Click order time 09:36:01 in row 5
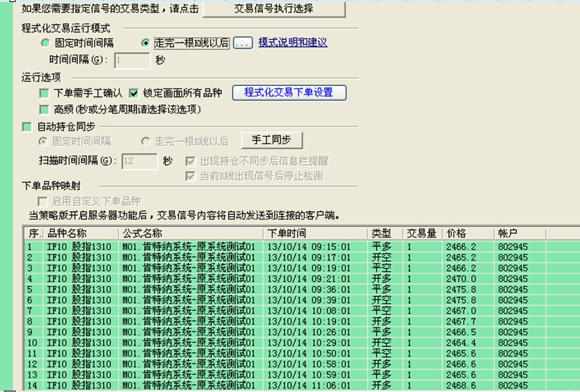The width and height of the screenshot is (580, 392). coord(308,290)
